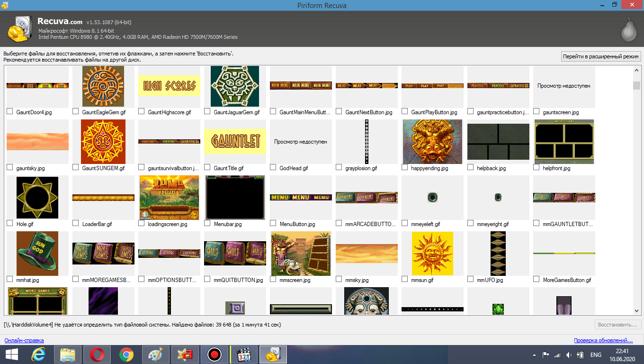Screen dimensions: 644x364
Task: Launch Internet Explorer from taskbar
Action: pyautogui.click(x=39, y=354)
